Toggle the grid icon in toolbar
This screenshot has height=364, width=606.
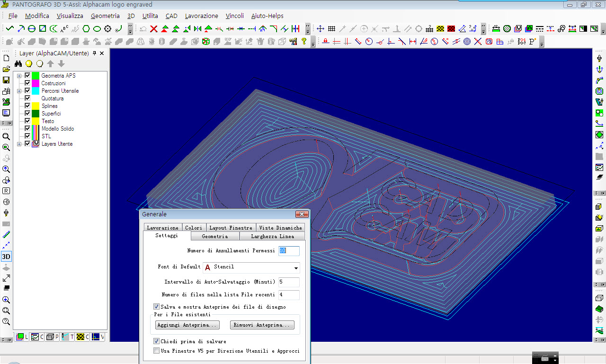tap(331, 29)
